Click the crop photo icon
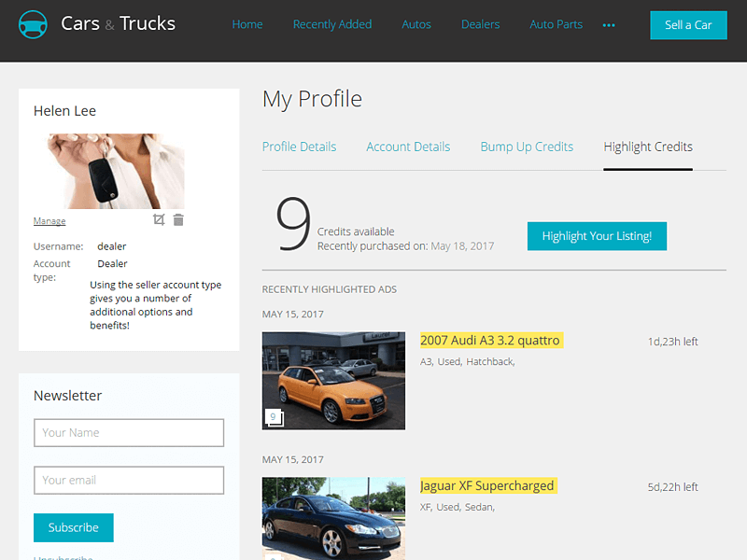Image resolution: width=747 pixels, height=560 pixels. pos(159,219)
